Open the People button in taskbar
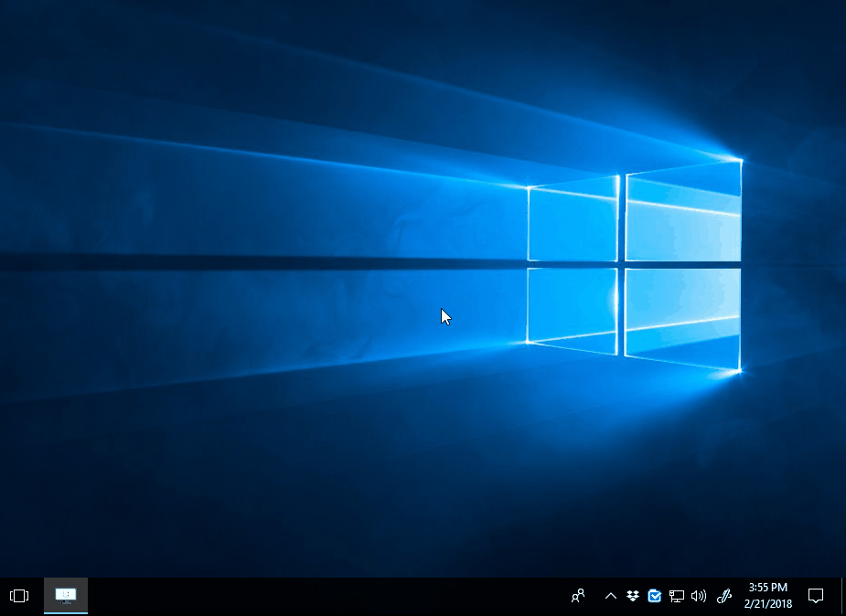Image resolution: width=846 pixels, height=616 pixels. [x=578, y=596]
